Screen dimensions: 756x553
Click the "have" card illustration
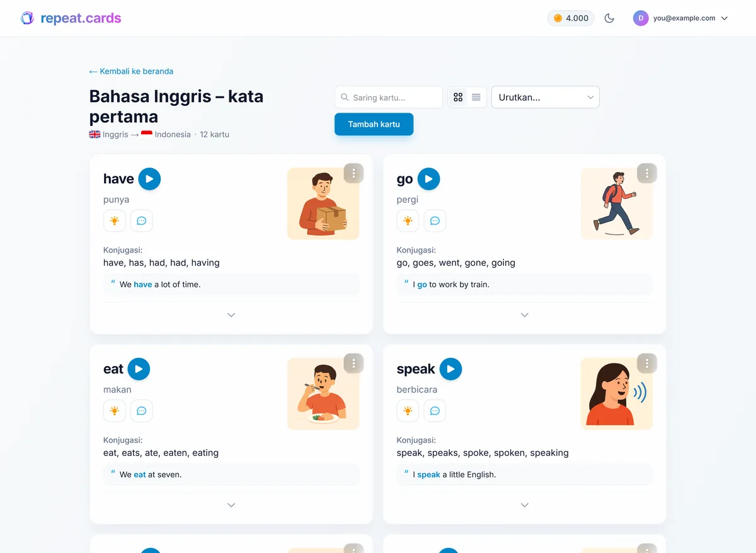323,203
